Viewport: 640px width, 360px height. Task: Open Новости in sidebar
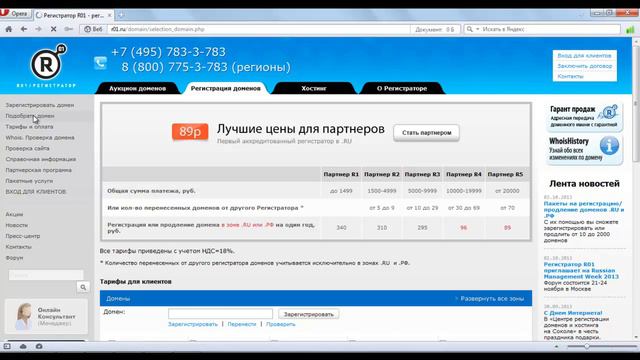17,225
